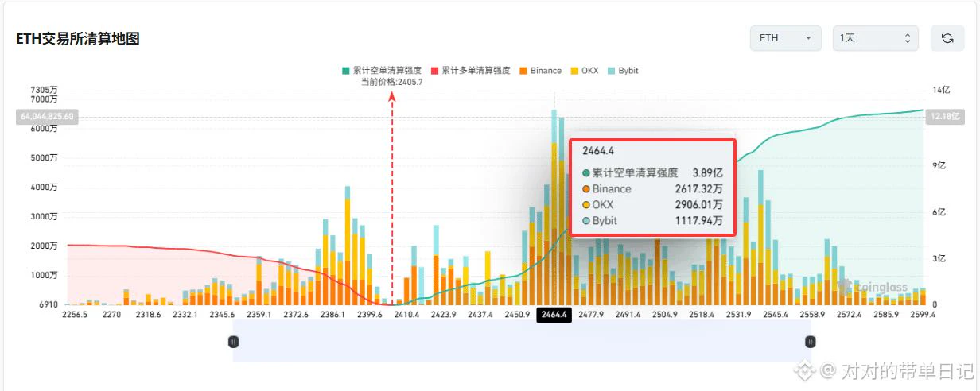Toggle 累计空单清算强度 legend series
This screenshot has height=391, width=980.
381,71
